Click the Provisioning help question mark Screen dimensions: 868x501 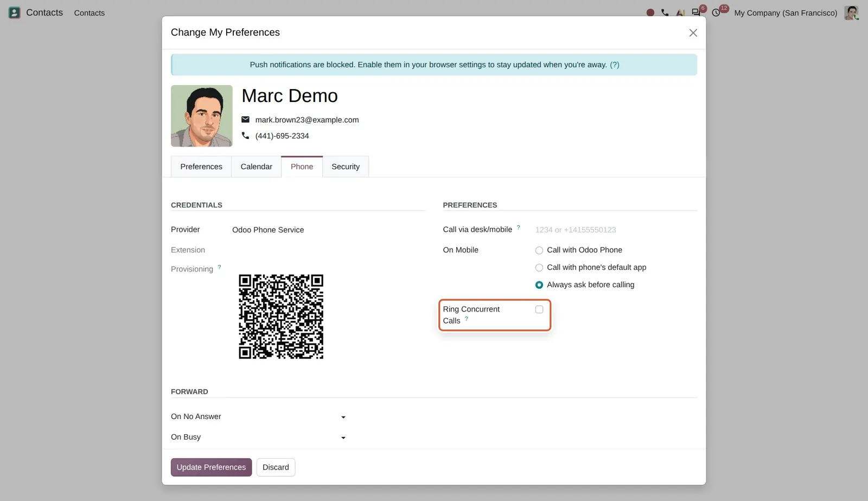point(219,267)
